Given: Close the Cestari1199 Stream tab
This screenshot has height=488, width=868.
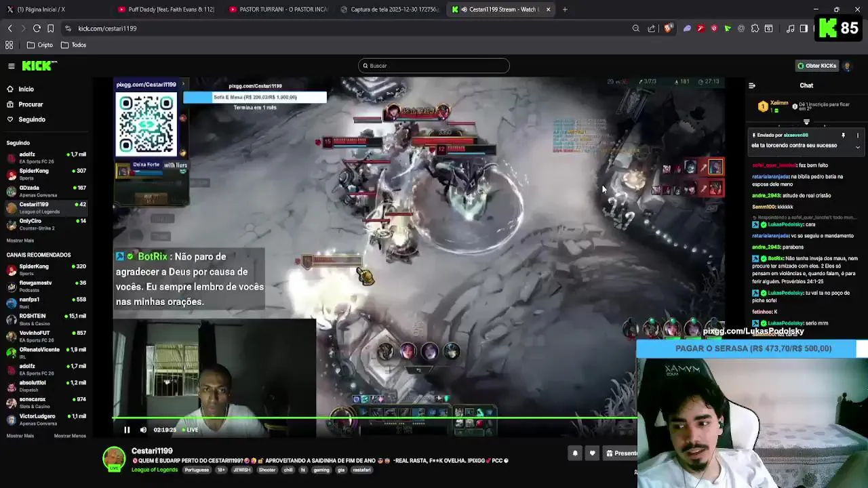Looking at the screenshot, I should [548, 9].
